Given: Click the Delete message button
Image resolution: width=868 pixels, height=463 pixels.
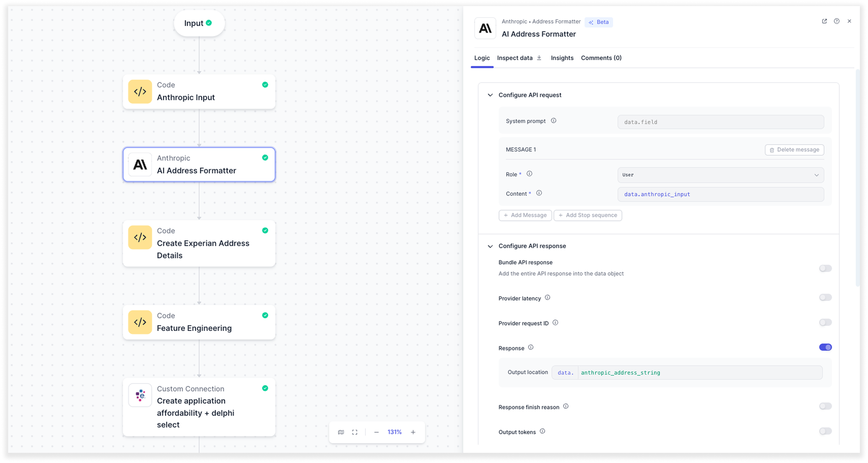Looking at the screenshot, I should (794, 150).
